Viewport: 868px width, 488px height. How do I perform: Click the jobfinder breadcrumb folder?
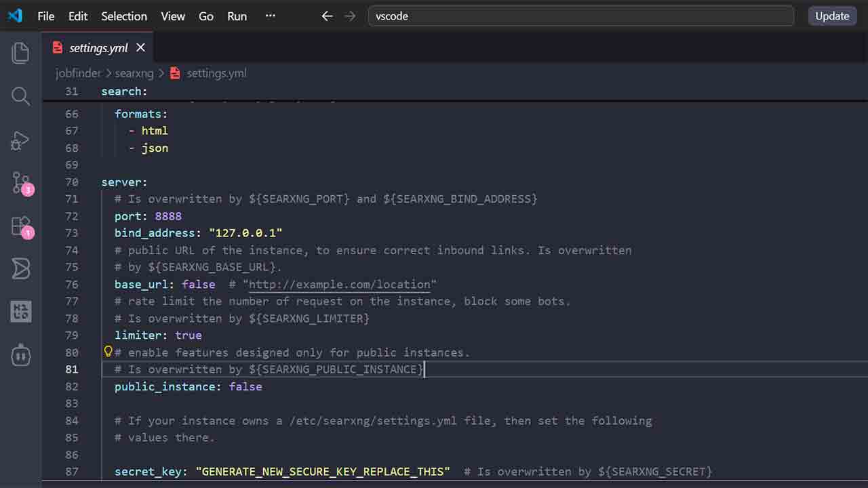78,73
